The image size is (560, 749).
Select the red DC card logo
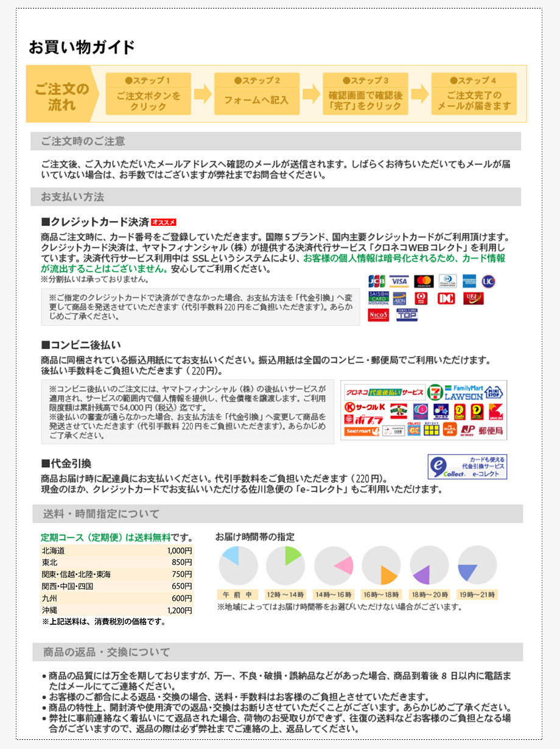[447, 298]
